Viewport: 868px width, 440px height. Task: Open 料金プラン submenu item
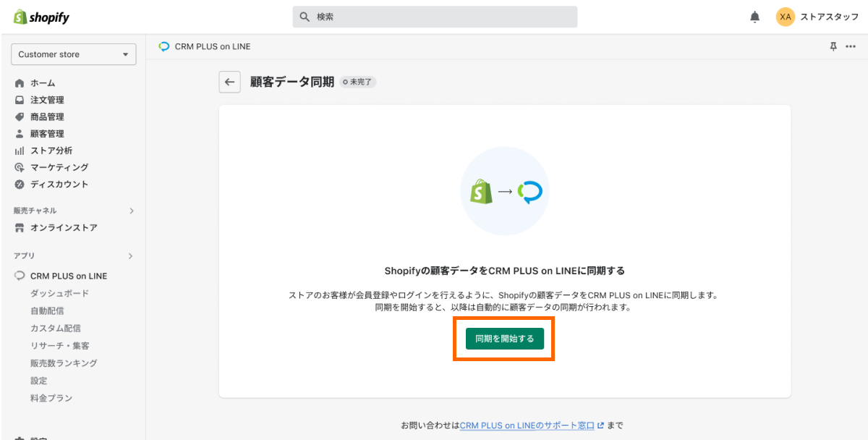(51, 398)
